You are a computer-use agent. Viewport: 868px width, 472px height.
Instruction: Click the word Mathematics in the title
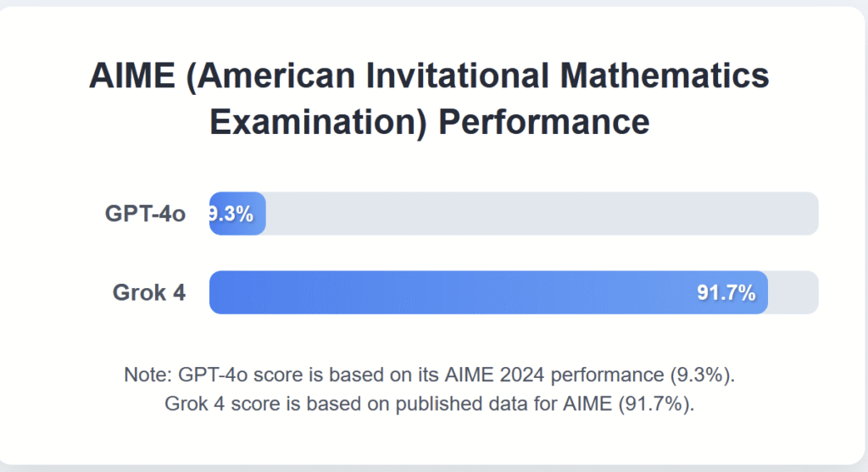665,75
